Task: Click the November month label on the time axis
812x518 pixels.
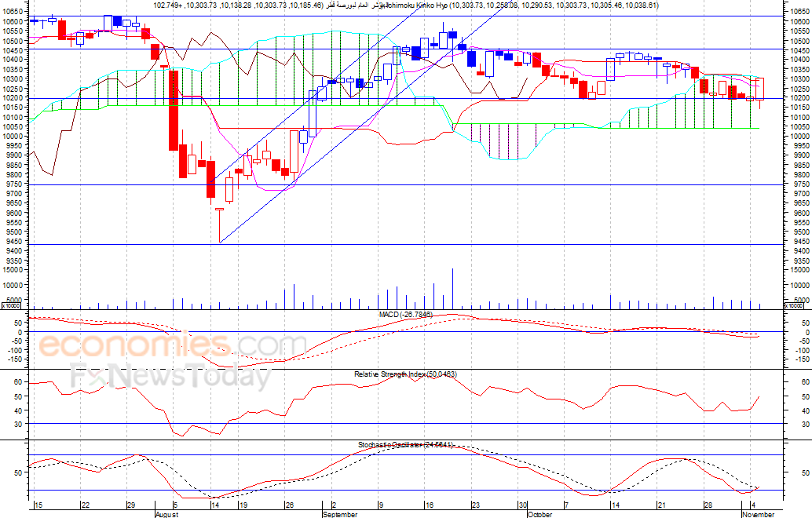Action: (x=759, y=514)
